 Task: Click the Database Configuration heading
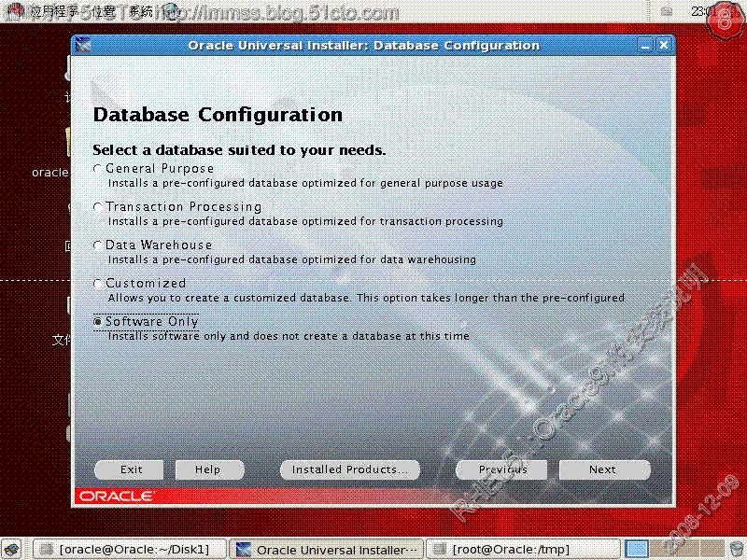[218, 115]
